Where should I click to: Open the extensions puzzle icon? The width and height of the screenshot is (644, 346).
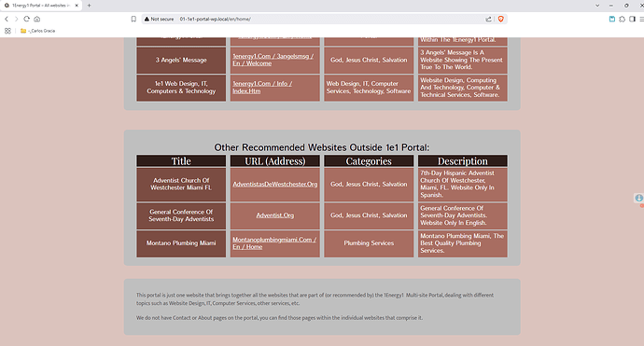623,19
